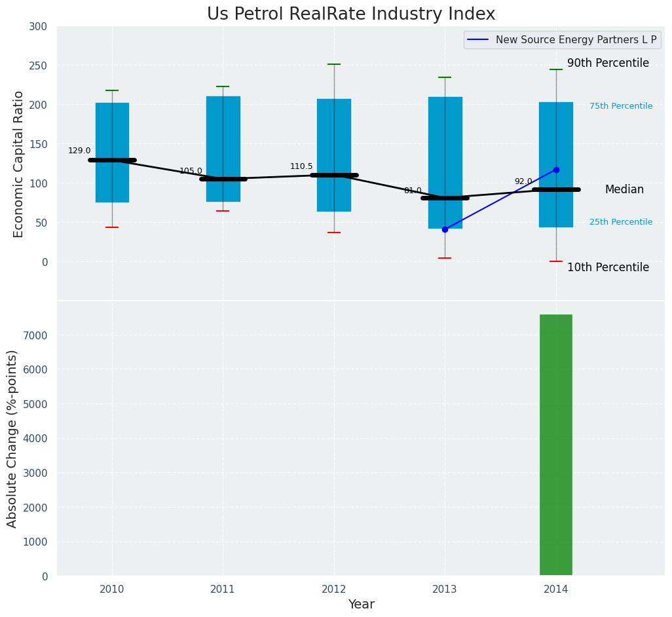The width and height of the screenshot is (672, 617).
Task: Click the 90th Percentile annotation
Action: tap(608, 64)
